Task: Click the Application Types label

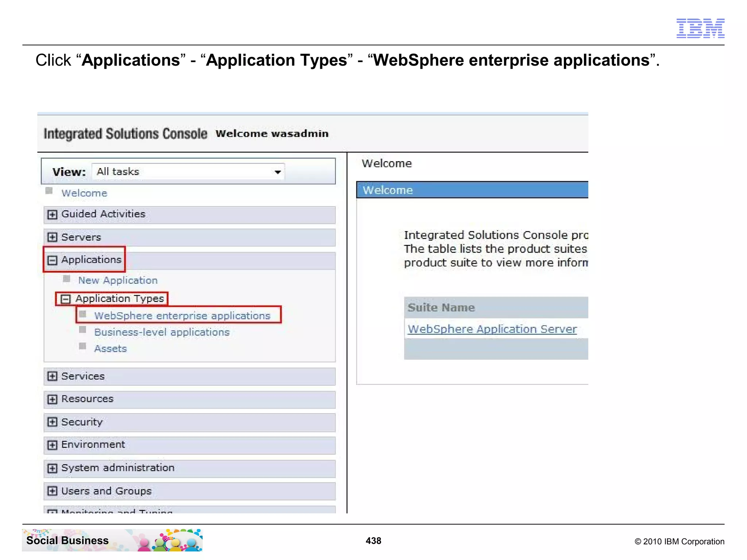Action: pyautogui.click(x=120, y=299)
